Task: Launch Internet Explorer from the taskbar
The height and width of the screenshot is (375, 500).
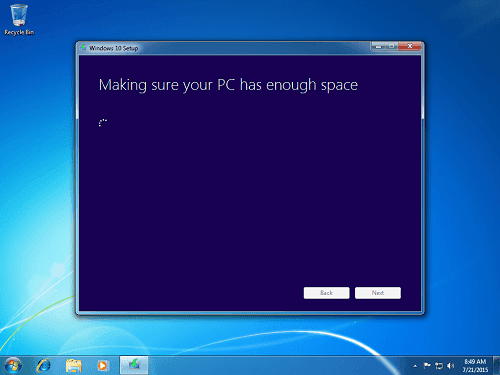Action: click(44, 366)
